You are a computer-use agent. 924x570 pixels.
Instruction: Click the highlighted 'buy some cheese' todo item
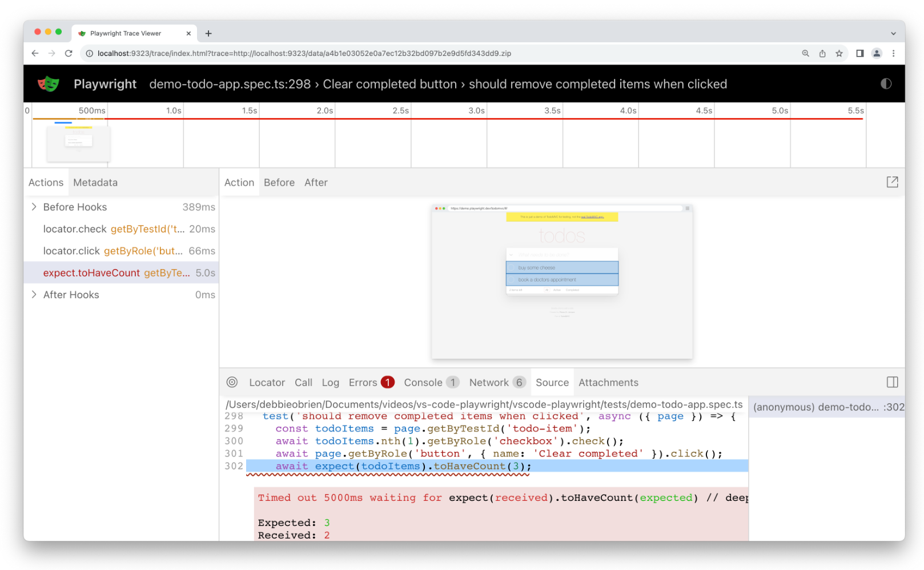(562, 267)
